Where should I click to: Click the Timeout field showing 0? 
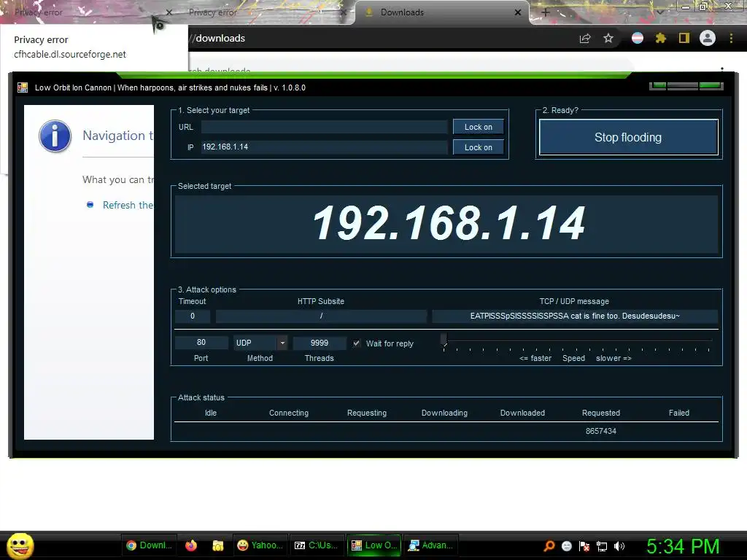[193, 316]
